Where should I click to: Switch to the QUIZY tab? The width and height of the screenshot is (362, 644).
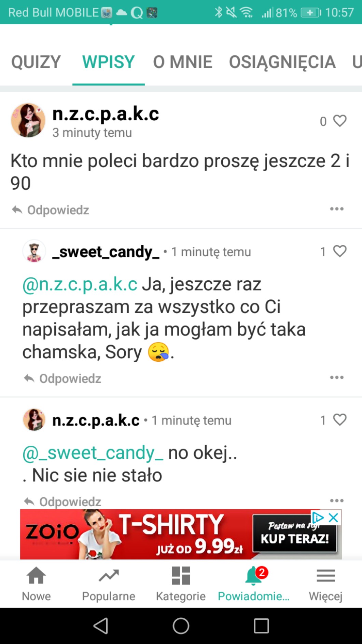point(36,62)
